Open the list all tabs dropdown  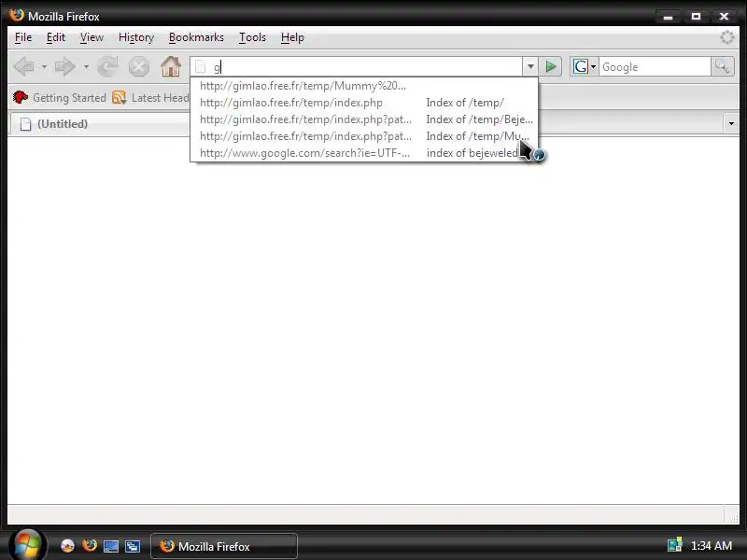click(731, 124)
